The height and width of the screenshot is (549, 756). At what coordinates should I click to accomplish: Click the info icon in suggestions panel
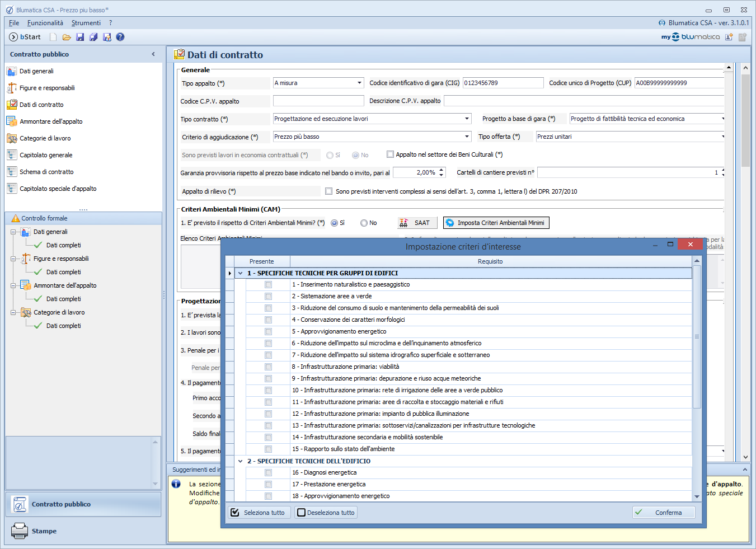point(176,484)
